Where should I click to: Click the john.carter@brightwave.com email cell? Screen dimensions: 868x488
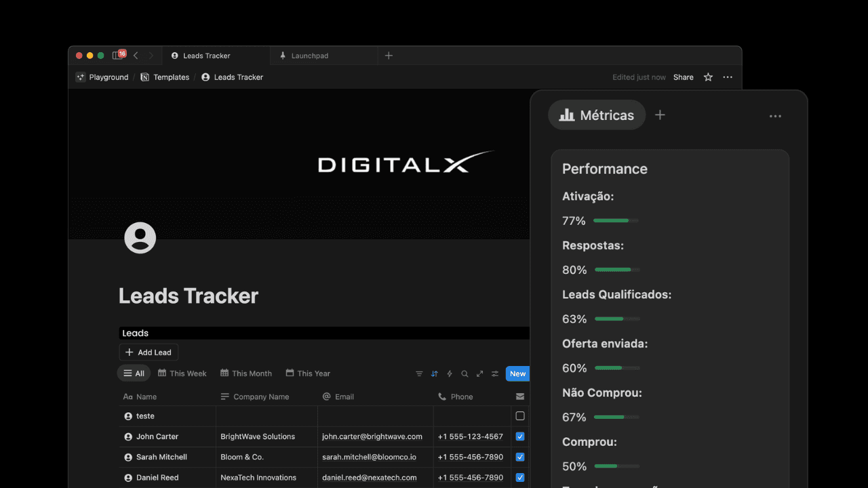tap(376, 436)
